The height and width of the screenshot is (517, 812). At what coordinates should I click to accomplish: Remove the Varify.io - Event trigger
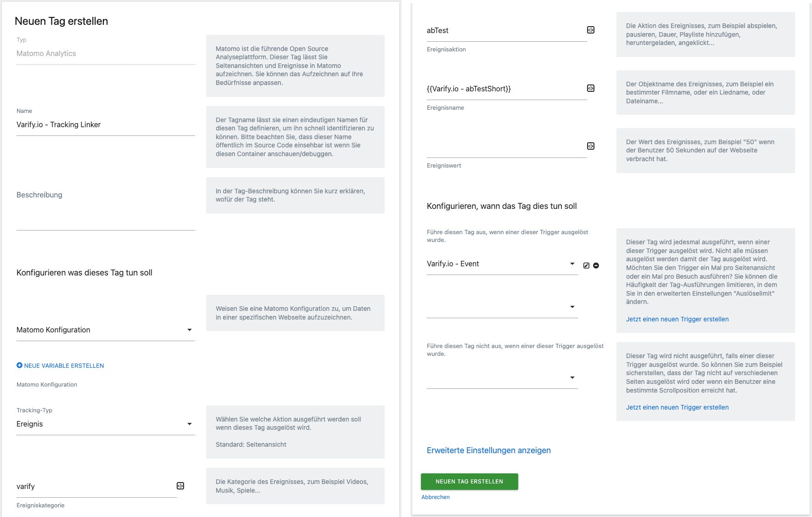tap(596, 265)
